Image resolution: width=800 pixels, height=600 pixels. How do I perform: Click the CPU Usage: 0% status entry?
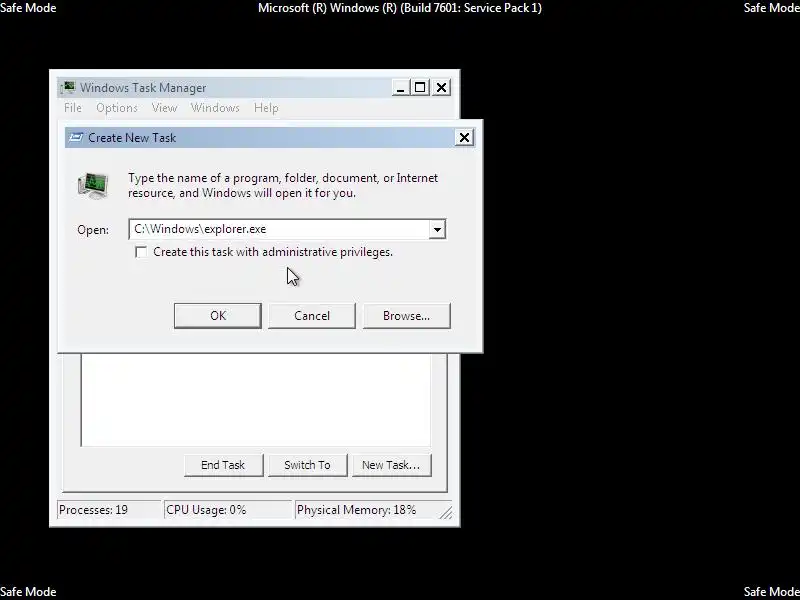228,510
